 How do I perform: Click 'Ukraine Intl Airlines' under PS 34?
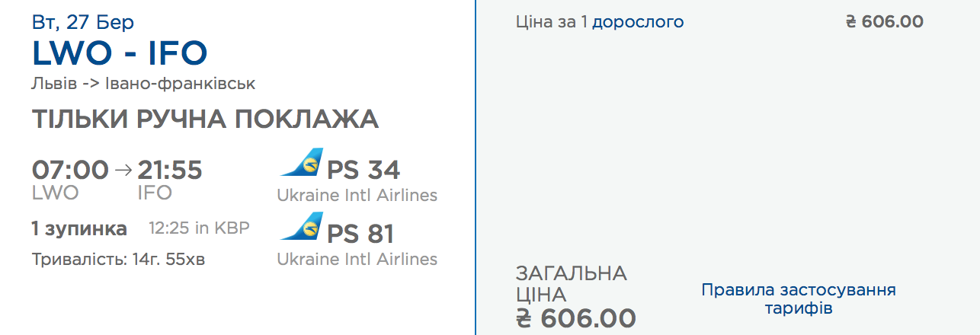pyautogui.click(x=357, y=196)
